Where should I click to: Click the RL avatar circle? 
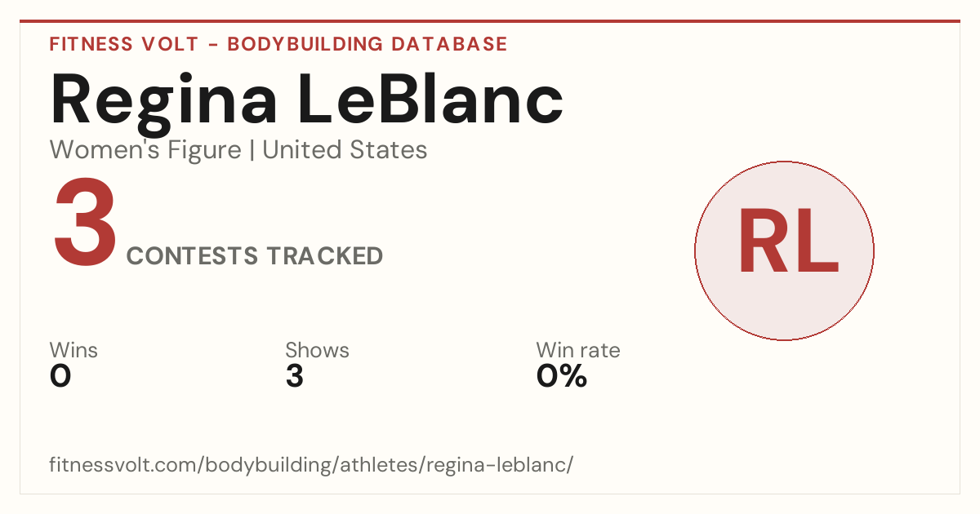[x=784, y=250]
